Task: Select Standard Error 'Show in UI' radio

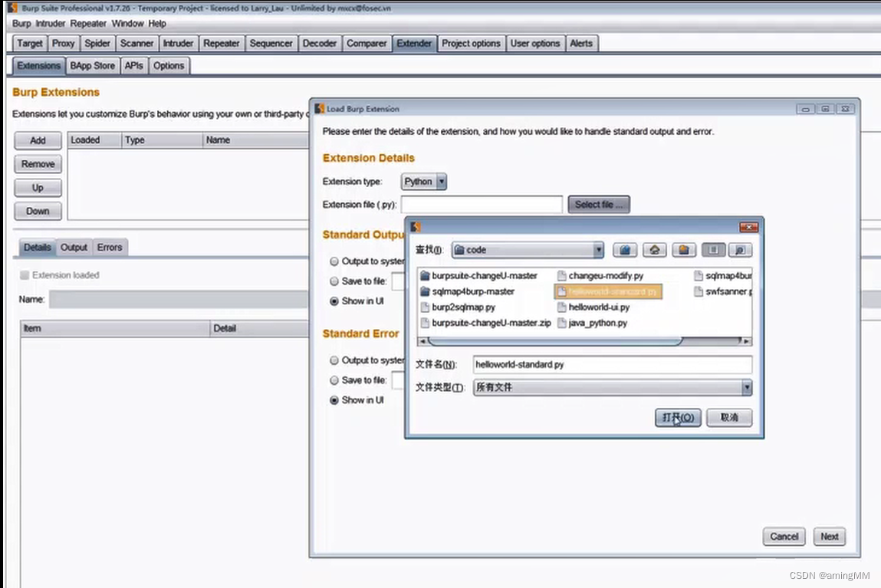Action: click(334, 400)
